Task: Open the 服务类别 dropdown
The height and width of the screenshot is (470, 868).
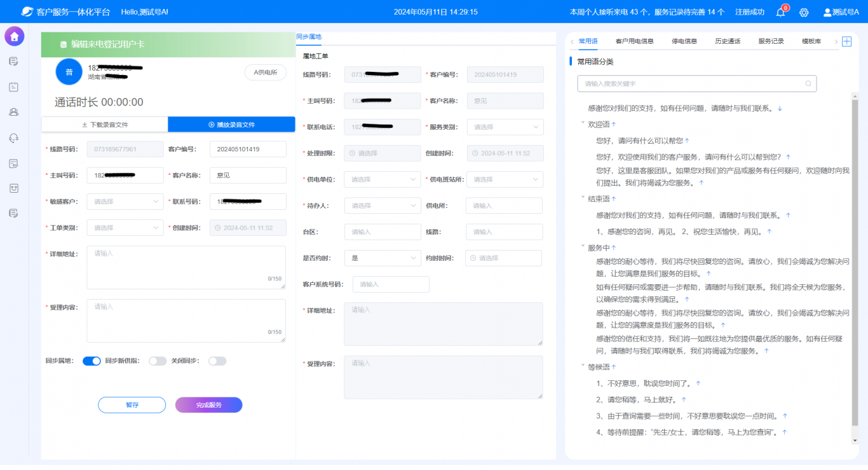Action: pyautogui.click(x=505, y=127)
